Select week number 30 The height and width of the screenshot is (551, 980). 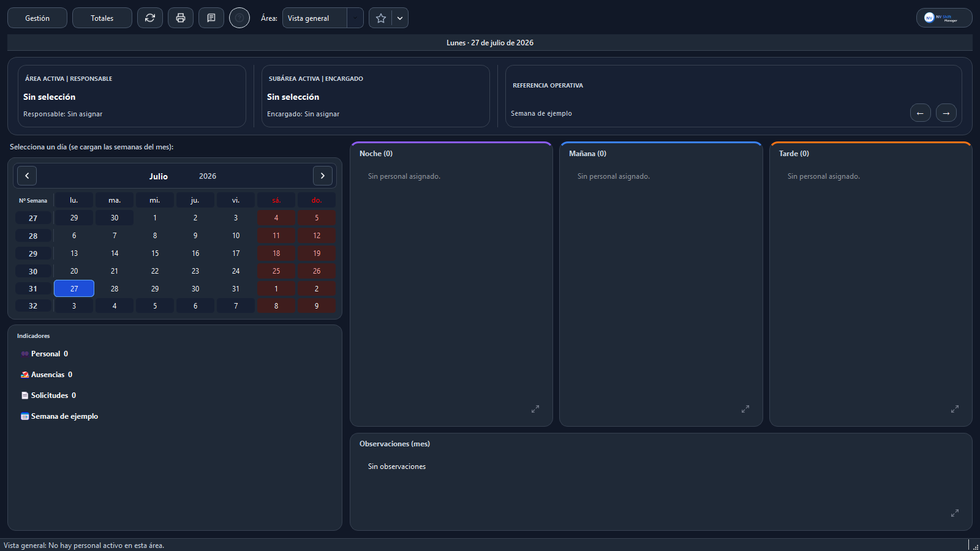point(33,271)
